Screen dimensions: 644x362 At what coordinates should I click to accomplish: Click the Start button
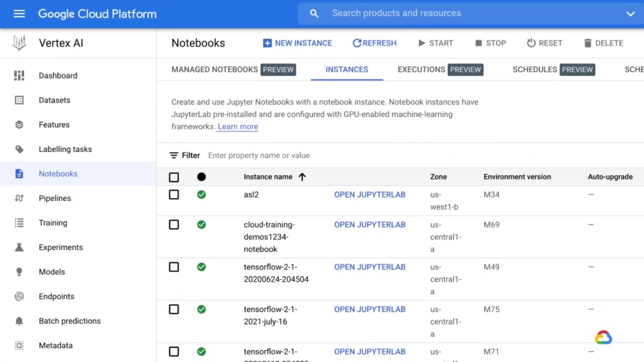[x=436, y=43]
